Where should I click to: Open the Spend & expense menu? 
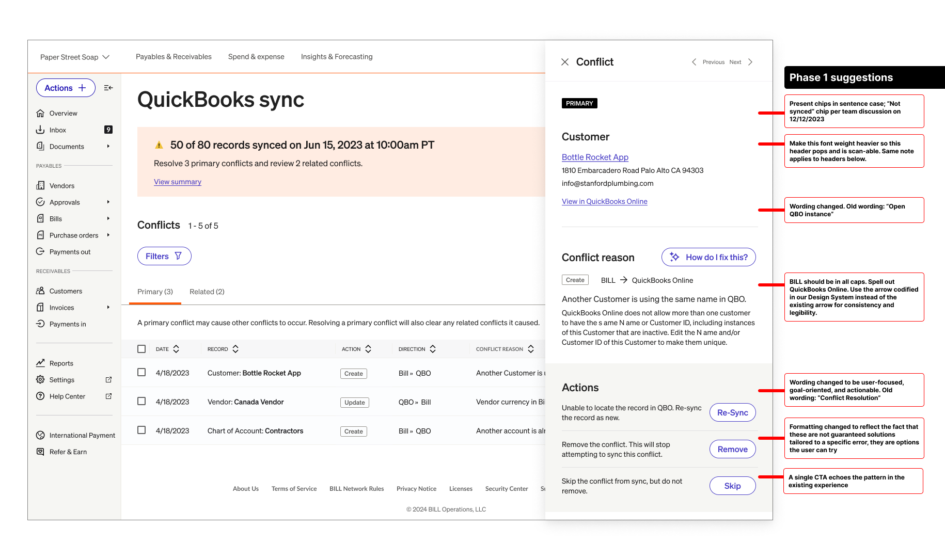point(256,57)
